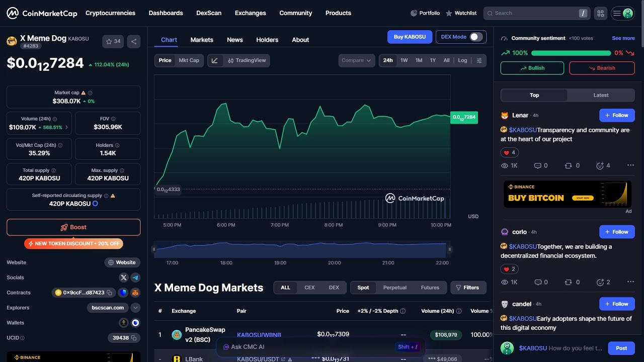Click the Boost button
This screenshot has height=362, width=644.
pyautogui.click(x=73, y=227)
